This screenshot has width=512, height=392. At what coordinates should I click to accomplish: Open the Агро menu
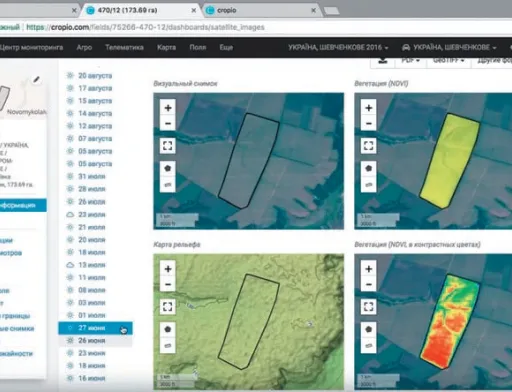pyautogui.click(x=84, y=47)
